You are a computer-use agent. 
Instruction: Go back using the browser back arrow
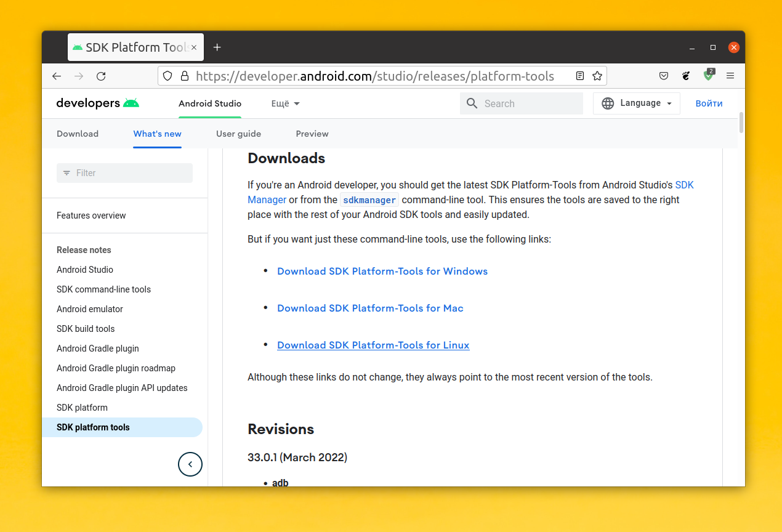point(57,76)
